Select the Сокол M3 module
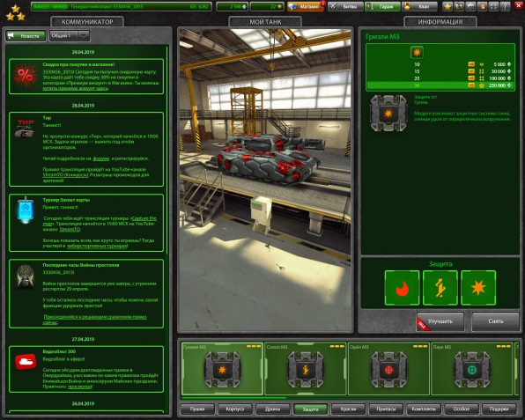The height and width of the screenshot is (420, 525). pos(305,368)
